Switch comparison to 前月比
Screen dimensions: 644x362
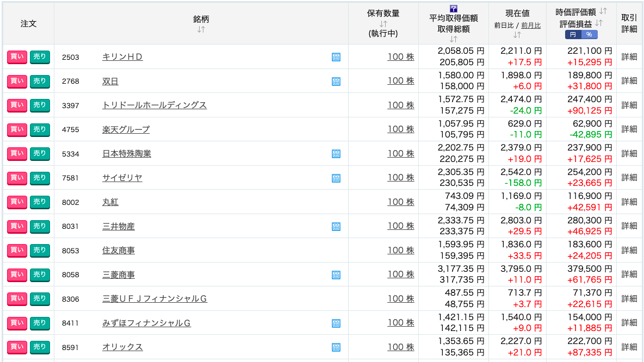(531, 26)
